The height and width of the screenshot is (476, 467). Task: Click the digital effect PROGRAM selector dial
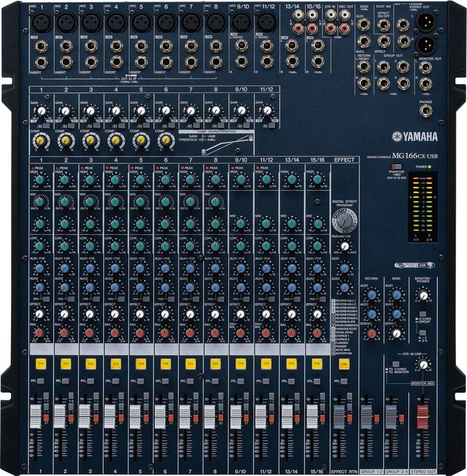click(345, 219)
